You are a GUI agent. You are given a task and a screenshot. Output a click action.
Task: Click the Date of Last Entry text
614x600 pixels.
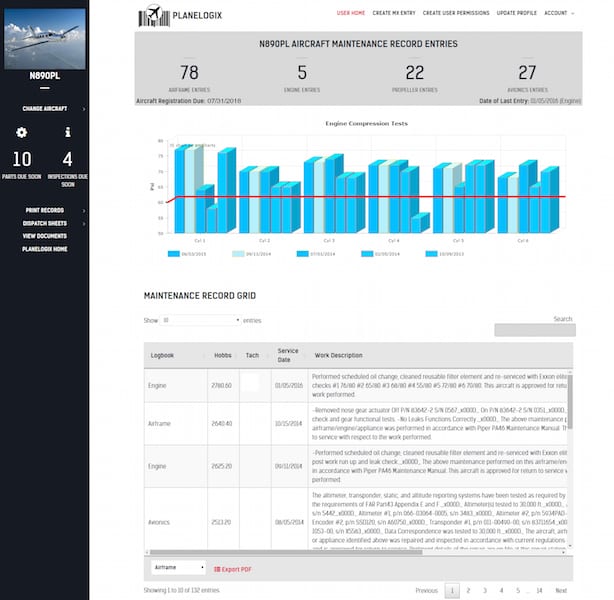[530, 101]
